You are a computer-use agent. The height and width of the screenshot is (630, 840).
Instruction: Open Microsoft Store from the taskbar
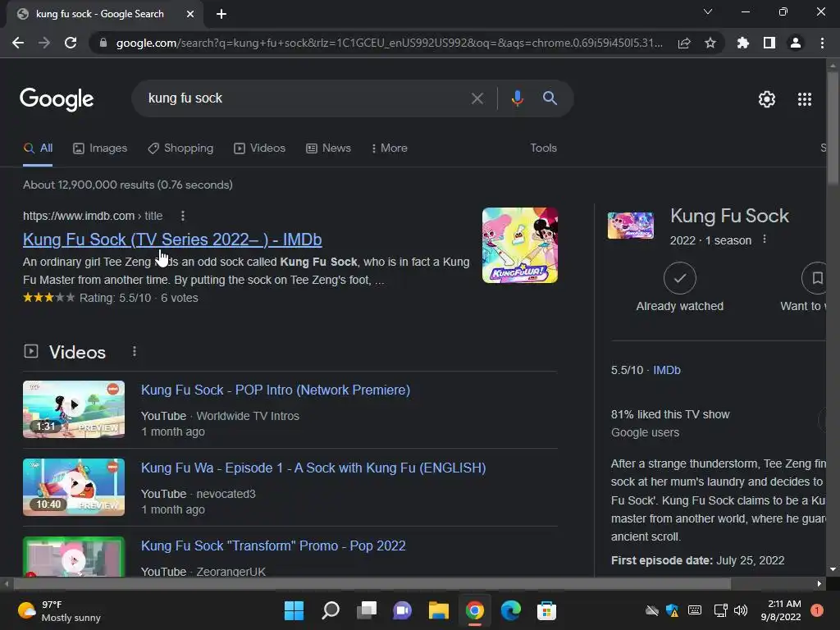(x=547, y=610)
